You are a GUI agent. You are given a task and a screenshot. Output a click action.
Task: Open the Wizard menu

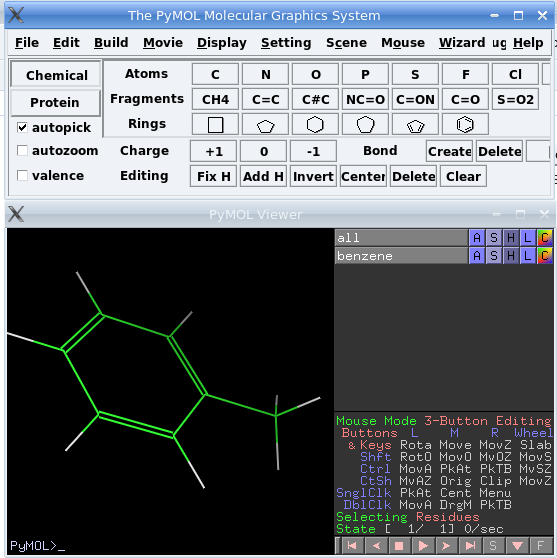462,43
